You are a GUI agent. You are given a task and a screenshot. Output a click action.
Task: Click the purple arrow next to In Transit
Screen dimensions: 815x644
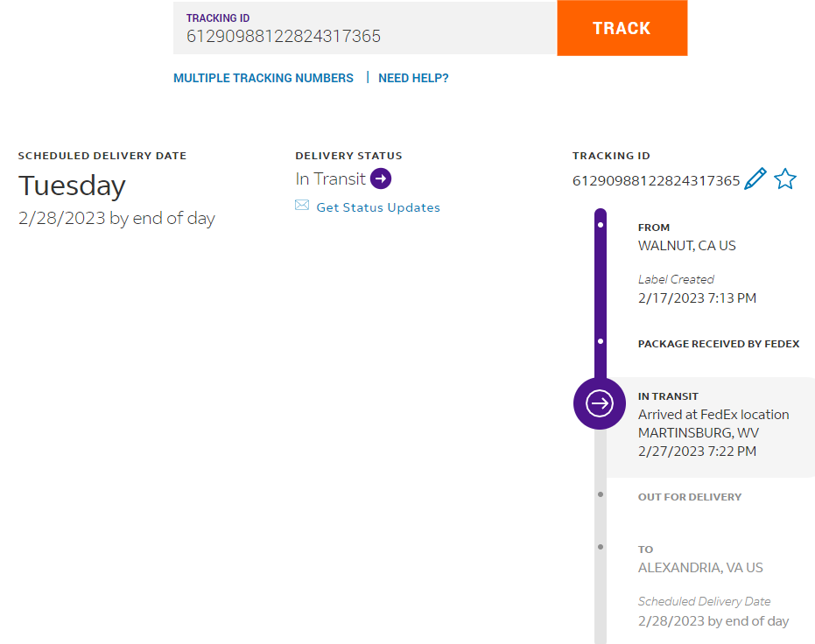coord(381,178)
